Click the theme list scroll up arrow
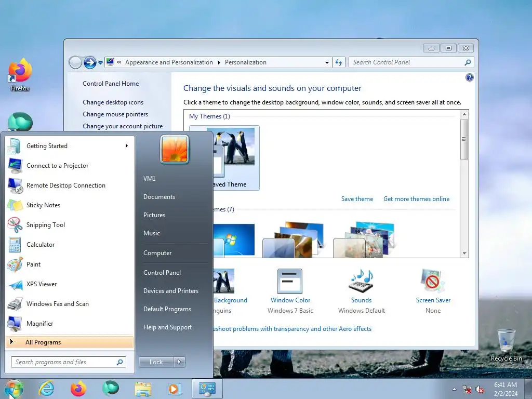Image resolution: width=532 pixels, height=399 pixels. click(x=464, y=114)
